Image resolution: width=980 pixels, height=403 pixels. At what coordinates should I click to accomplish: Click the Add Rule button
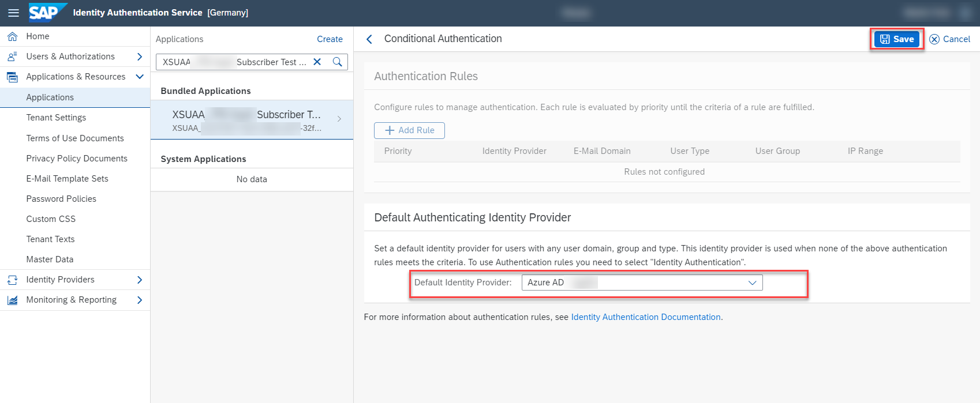click(x=409, y=130)
